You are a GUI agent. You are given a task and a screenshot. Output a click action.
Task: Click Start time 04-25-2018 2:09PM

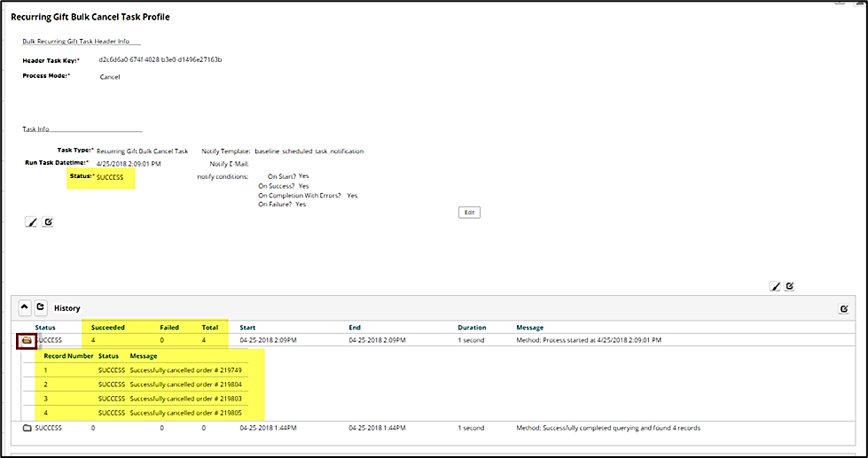coord(268,340)
